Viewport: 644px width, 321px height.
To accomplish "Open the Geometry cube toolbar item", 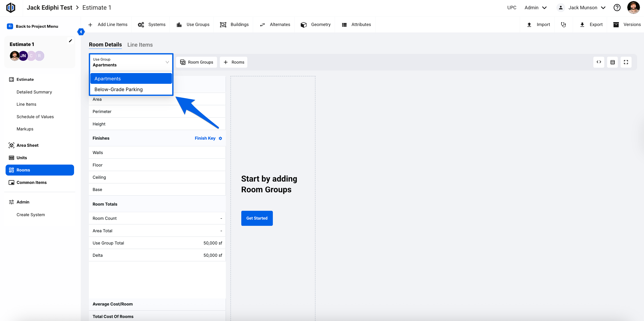I will click(316, 24).
